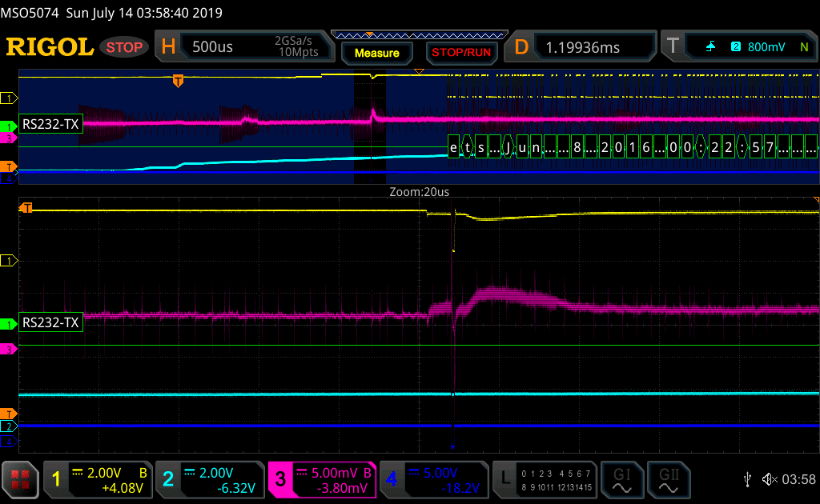Open the red grid function navigation icon
The image size is (820, 504).
click(21, 479)
